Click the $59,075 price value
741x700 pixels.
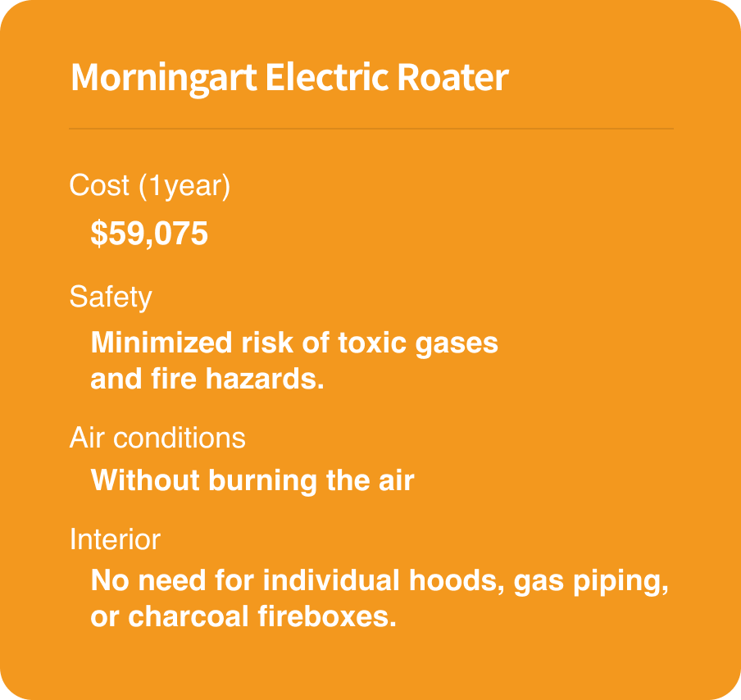(x=149, y=233)
